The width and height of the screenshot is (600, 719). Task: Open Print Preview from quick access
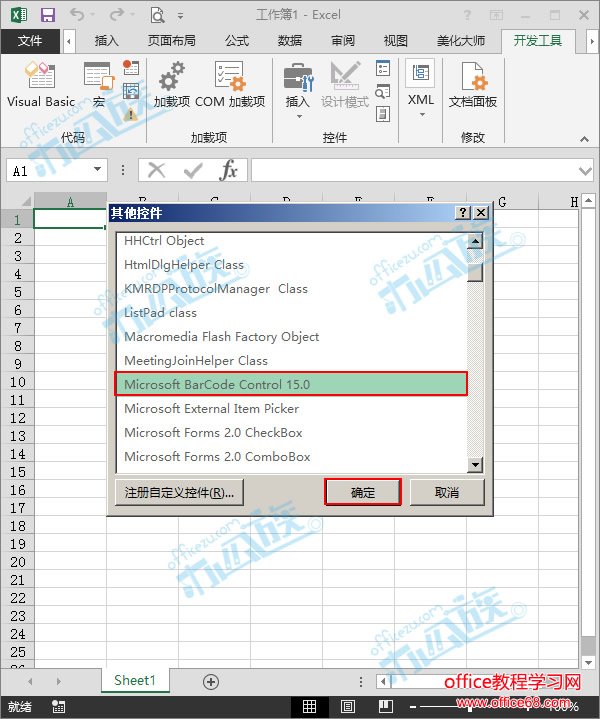click(157, 15)
